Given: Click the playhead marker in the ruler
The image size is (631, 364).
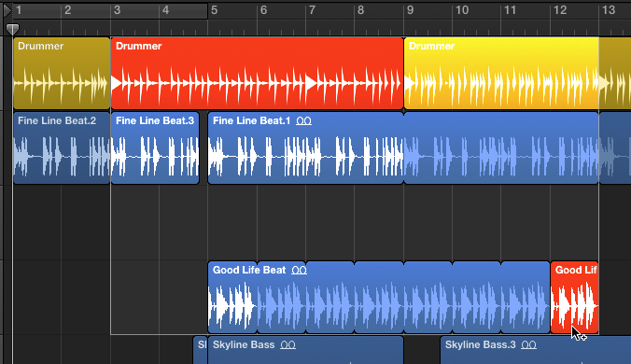Looking at the screenshot, I should (12, 29).
